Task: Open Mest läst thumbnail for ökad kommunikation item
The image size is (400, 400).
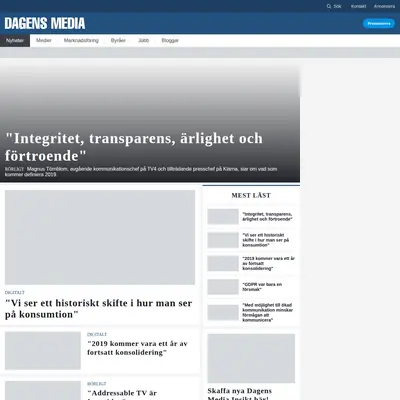Action: [x=223, y=313]
